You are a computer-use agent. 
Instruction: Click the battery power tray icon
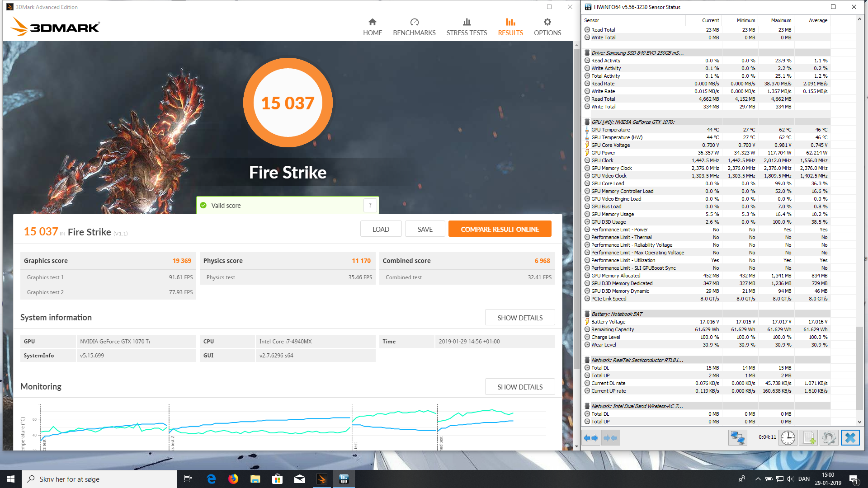click(769, 479)
